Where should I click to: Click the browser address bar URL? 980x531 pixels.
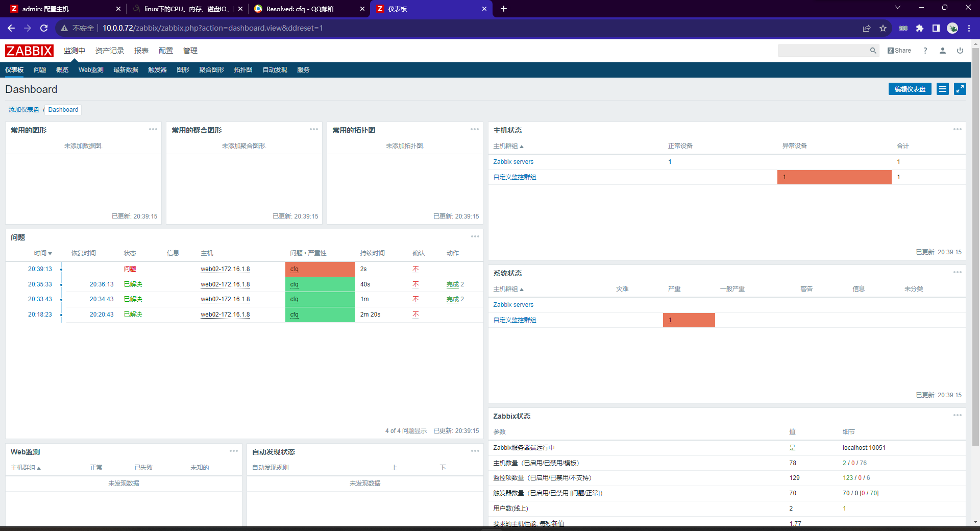(212, 28)
